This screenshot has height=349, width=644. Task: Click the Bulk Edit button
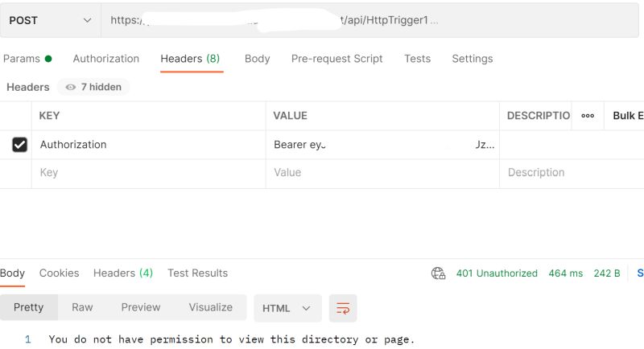(628, 116)
